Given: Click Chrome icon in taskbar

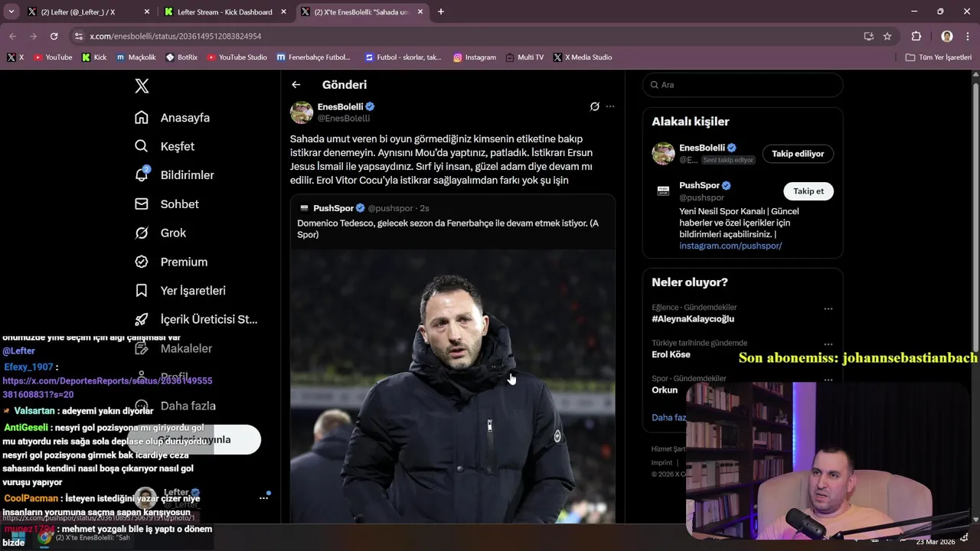Looking at the screenshot, I should pyautogui.click(x=45, y=537).
